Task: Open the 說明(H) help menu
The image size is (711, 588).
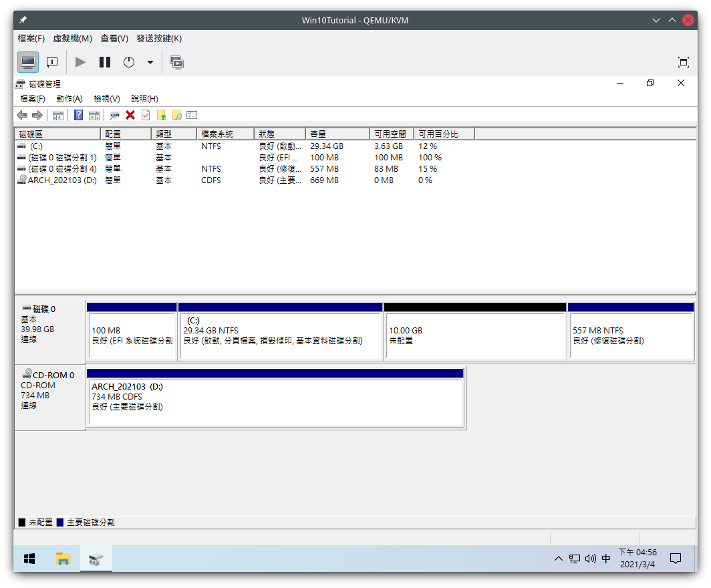Action: coord(144,99)
